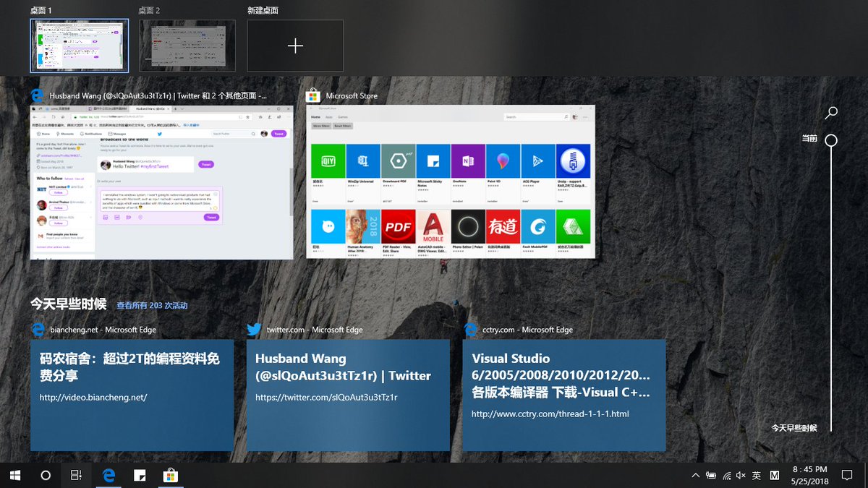The height and width of the screenshot is (488, 868).
Task: Open the twitter.com activity card
Action: tap(348, 394)
